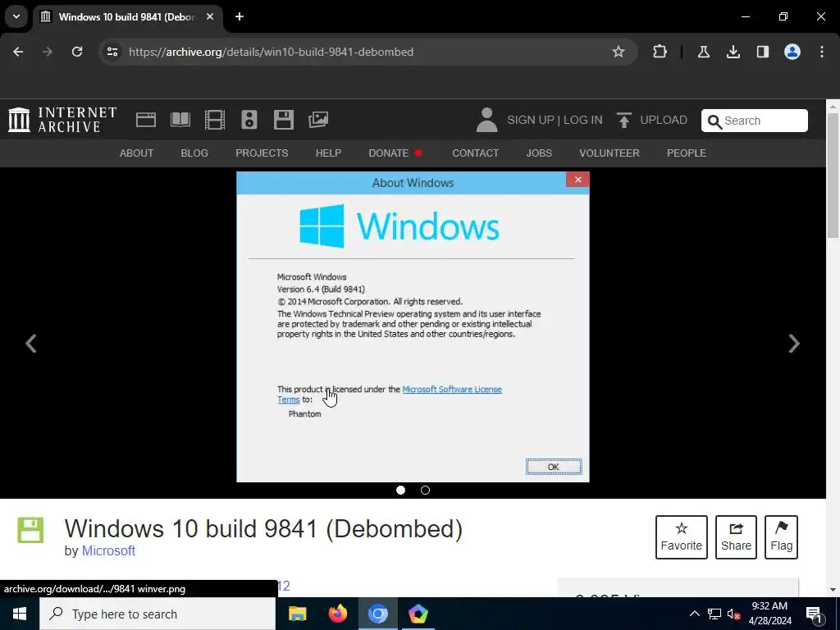Show hidden system tray icons chevron
The image size is (840, 630).
click(694, 614)
